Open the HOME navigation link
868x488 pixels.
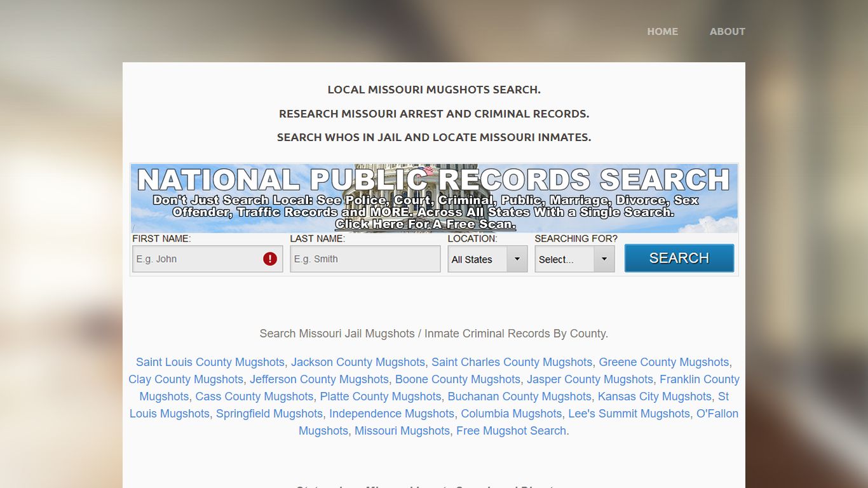662,31
